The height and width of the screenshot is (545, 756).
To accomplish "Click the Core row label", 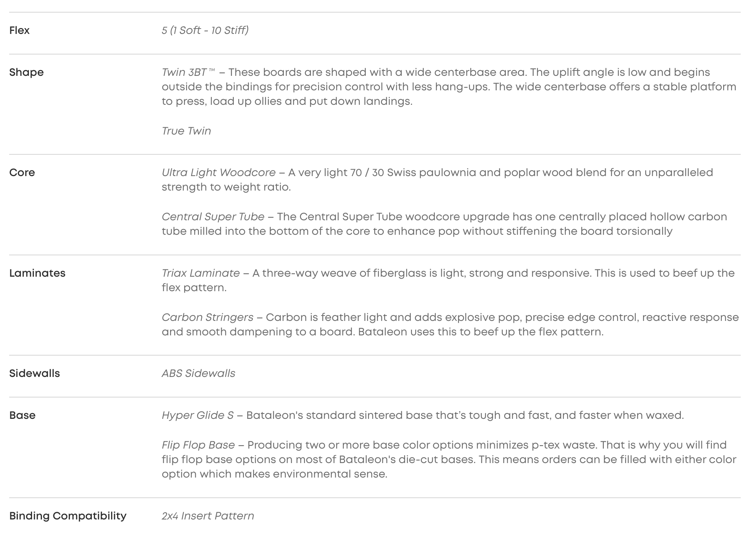I will (x=22, y=173).
